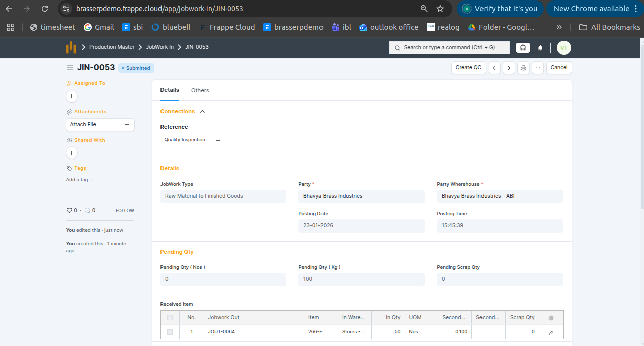Click the headset help icon
644x346 pixels.
[523, 48]
